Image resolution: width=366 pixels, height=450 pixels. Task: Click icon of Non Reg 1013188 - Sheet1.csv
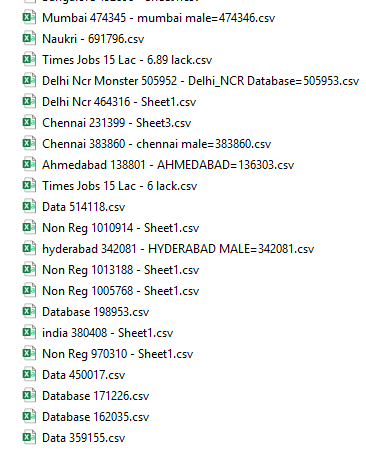click(x=29, y=269)
